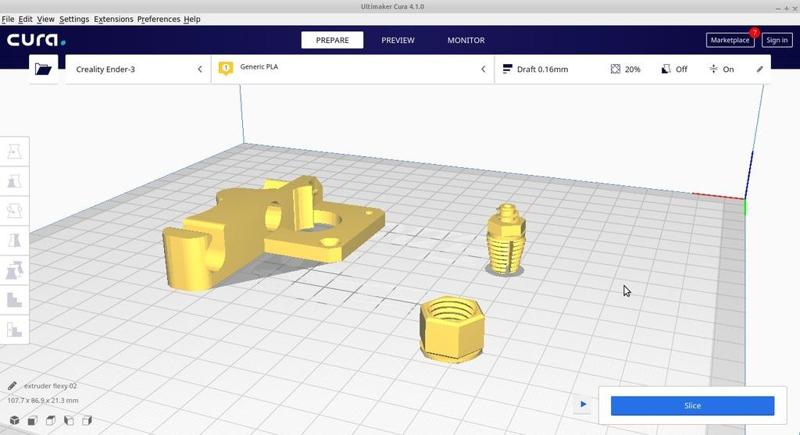Screen dimensions: 800x435
Task: Open the File menu
Action: coord(8,19)
